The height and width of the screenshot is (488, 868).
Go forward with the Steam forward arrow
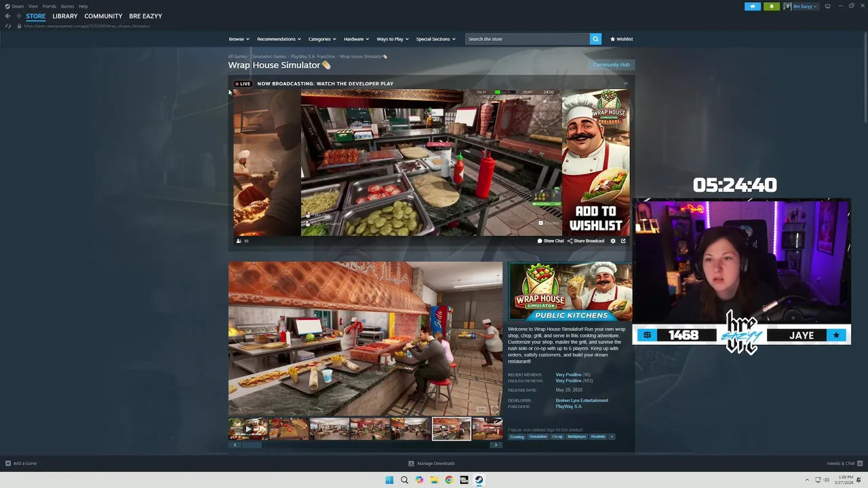tap(18, 16)
